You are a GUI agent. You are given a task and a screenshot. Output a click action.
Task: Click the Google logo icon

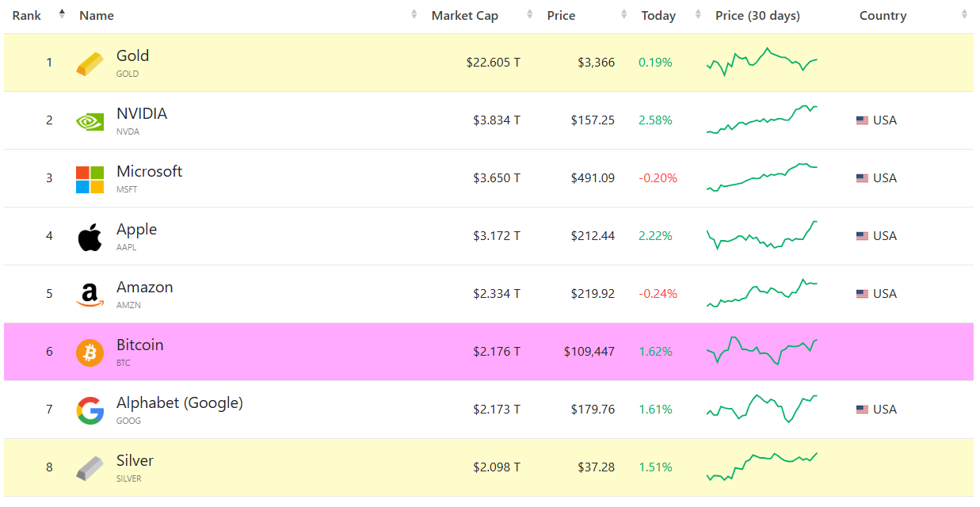(90, 410)
